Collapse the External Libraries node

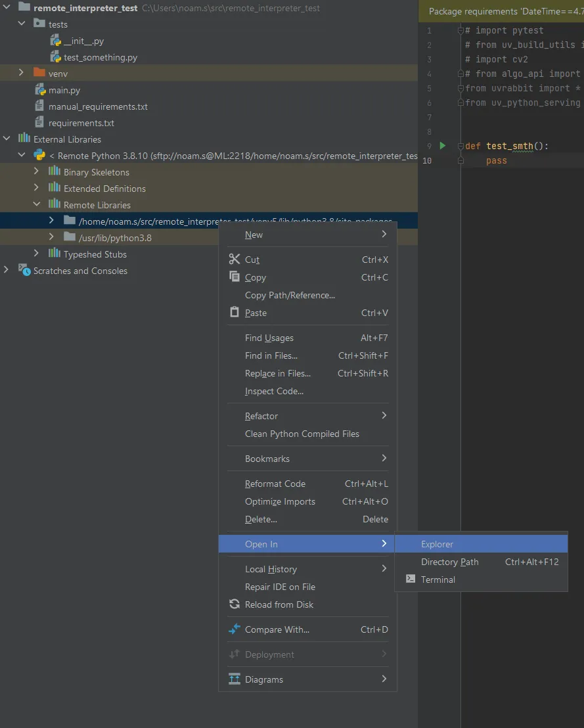(x=7, y=139)
